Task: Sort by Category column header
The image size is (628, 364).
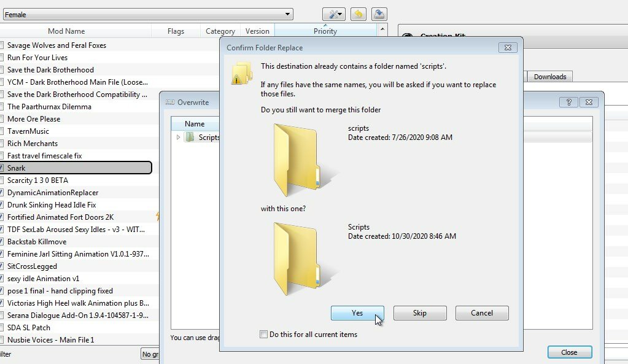Action: (220, 31)
